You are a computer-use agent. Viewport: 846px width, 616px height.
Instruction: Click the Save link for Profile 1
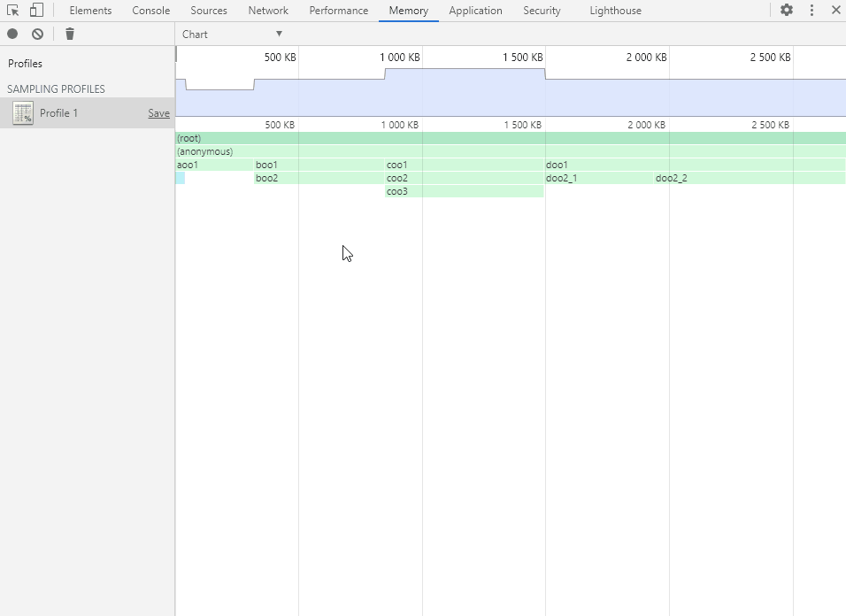(158, 113)
